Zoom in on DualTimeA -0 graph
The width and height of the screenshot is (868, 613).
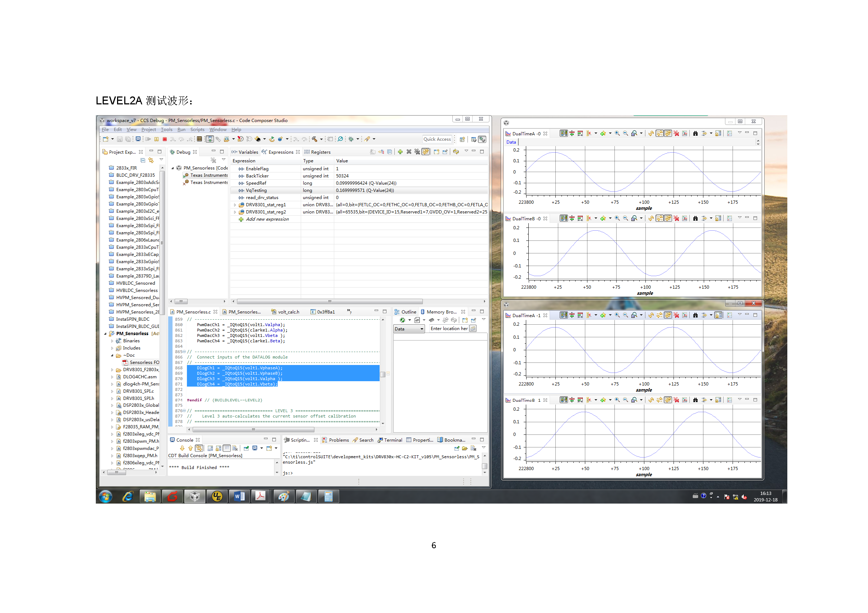pos(617,134)
